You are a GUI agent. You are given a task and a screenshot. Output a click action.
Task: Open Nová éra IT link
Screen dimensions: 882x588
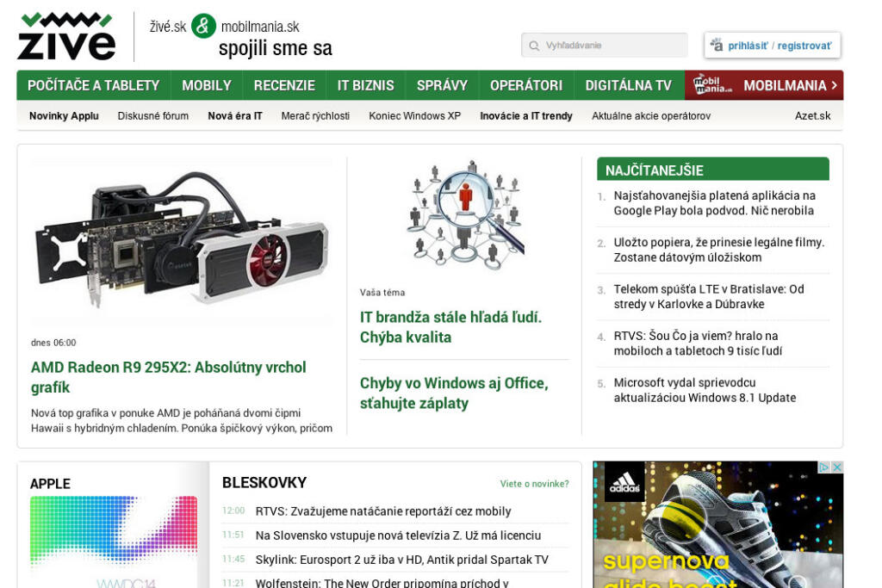[235, 116]
